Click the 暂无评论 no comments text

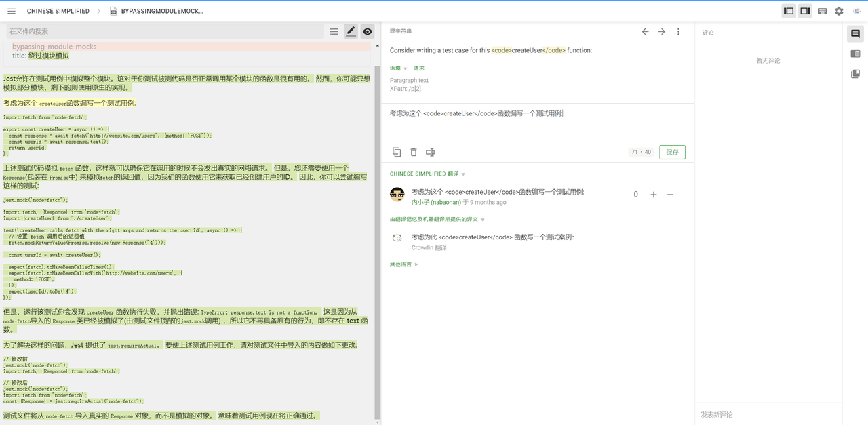pos(768,60)
